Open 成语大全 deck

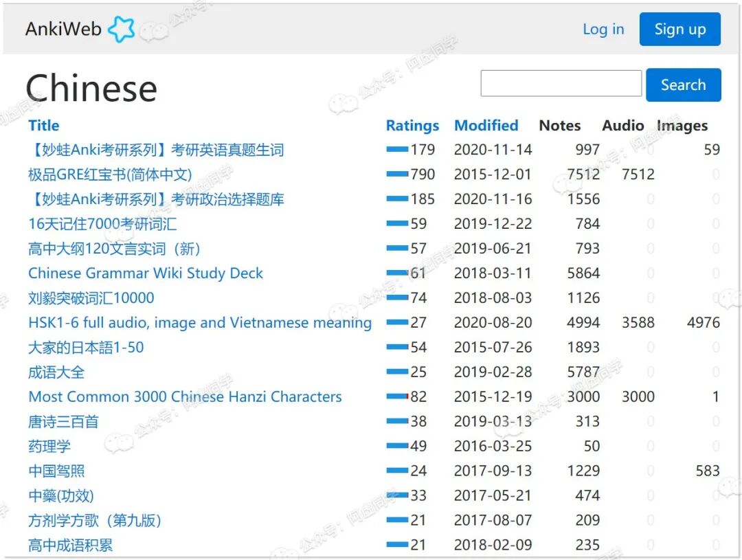pyautogui.click(x=56, y=372)
